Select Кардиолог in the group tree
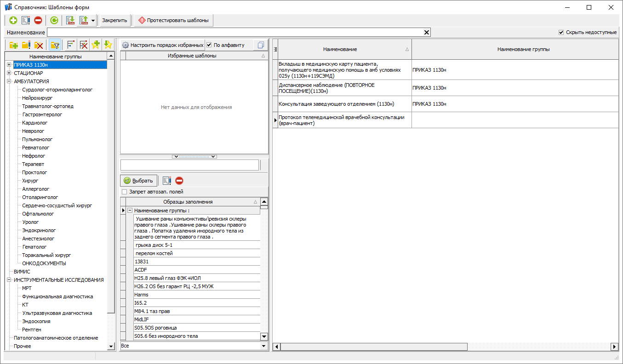Image resolution: width=623 pixels, height=364 pixels. [x=34, y=123]
